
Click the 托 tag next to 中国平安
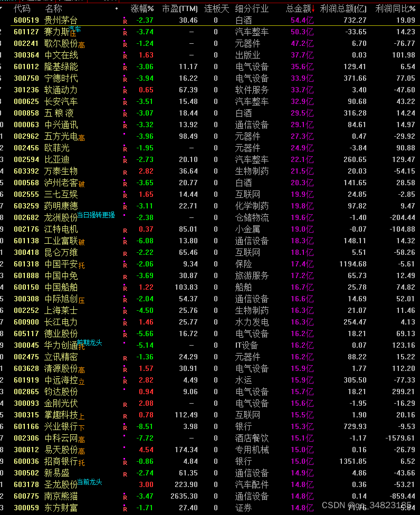pos(81,266)
